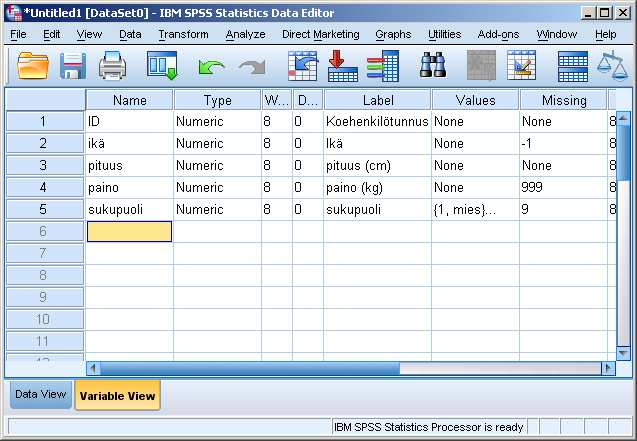The height and width of the screenshot is (441, 637).
Task: Open the Variables icon with colored bars
Action: click(383, 65)
